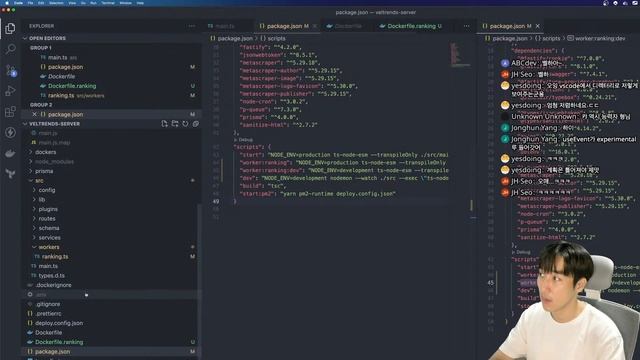Collapse the workers folder
Screen dimensions: 640x360
point(49,247)
